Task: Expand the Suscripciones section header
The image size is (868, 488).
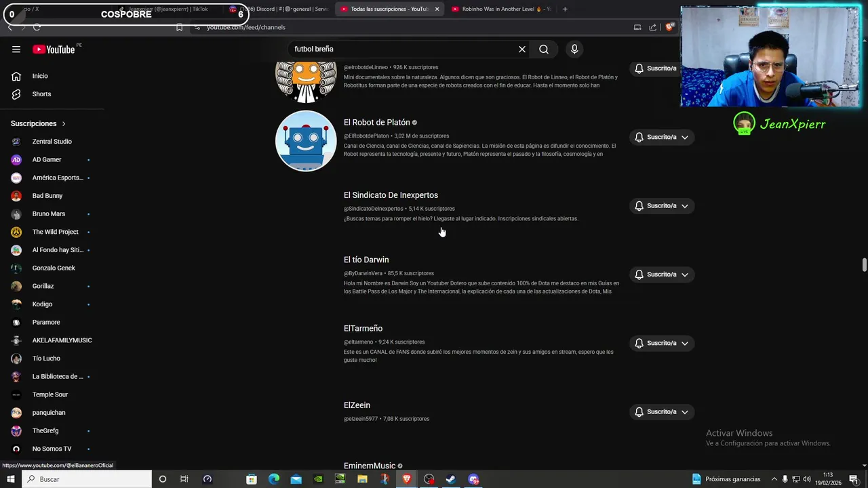Action: point(39,123)
